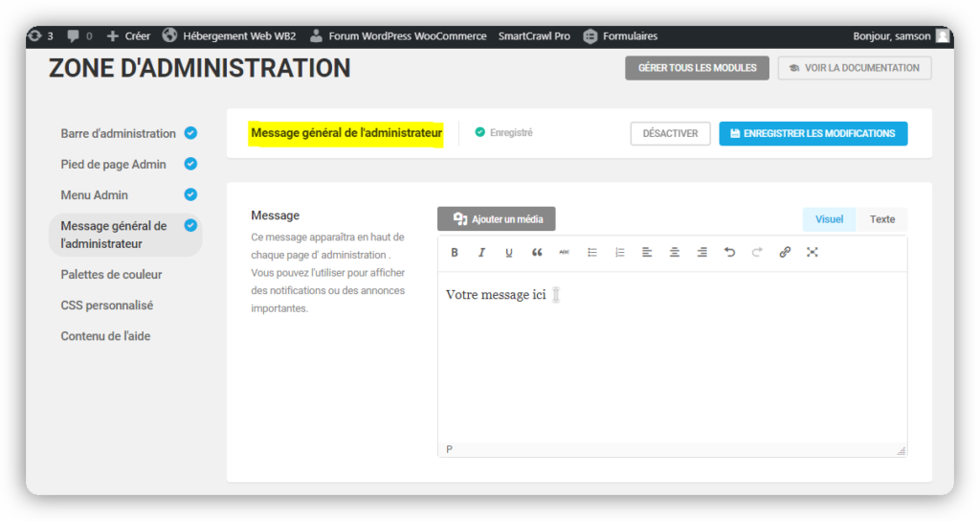Apply italic formatting in the editor
Viewport: 980px width, 521px height.
pos(481,253)
